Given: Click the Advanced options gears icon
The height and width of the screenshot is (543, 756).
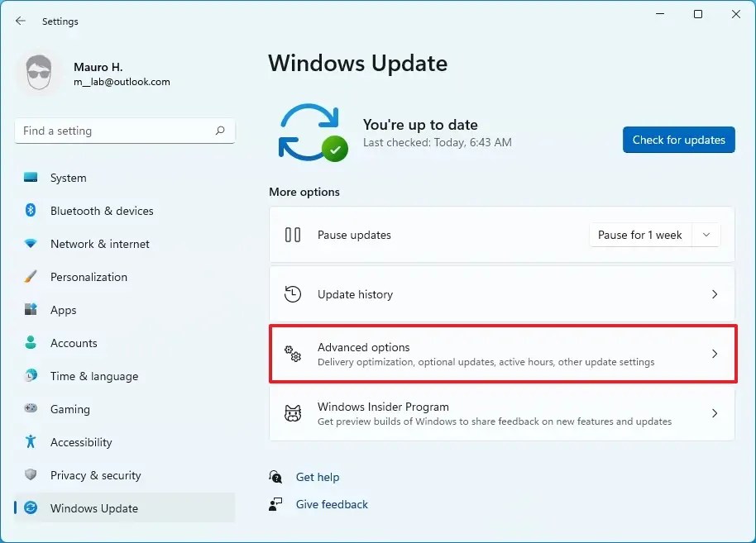Looking at the screenshot, I should coord(293,354).
